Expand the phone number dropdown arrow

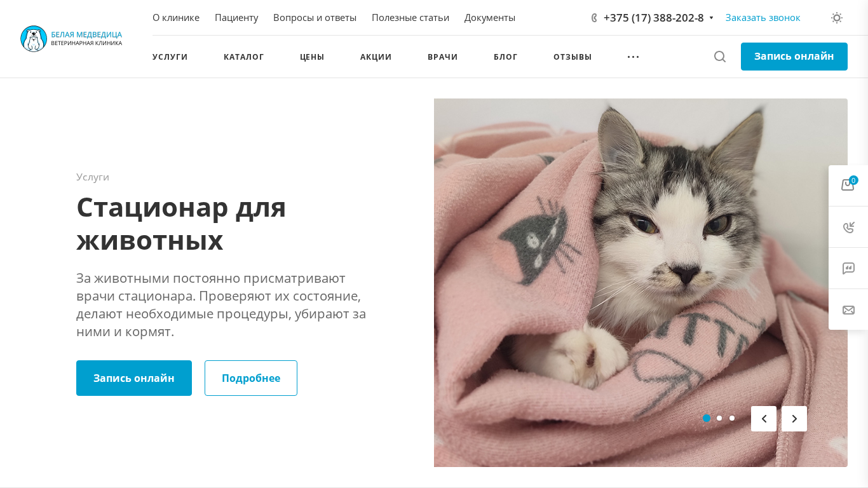click(711, 18)
